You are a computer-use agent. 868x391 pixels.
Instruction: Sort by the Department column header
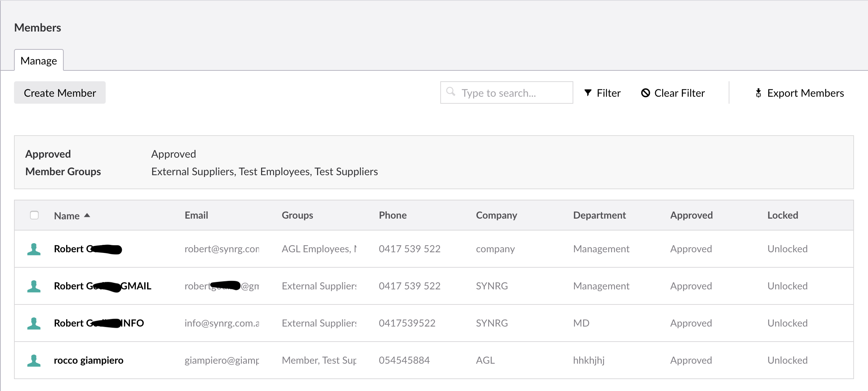(x=600, y=215)
